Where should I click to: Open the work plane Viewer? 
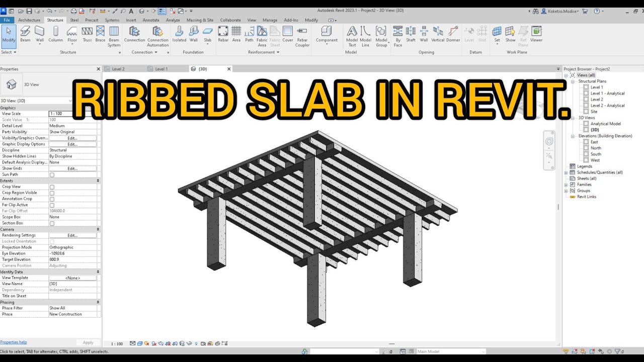click(x=536, y=34)
